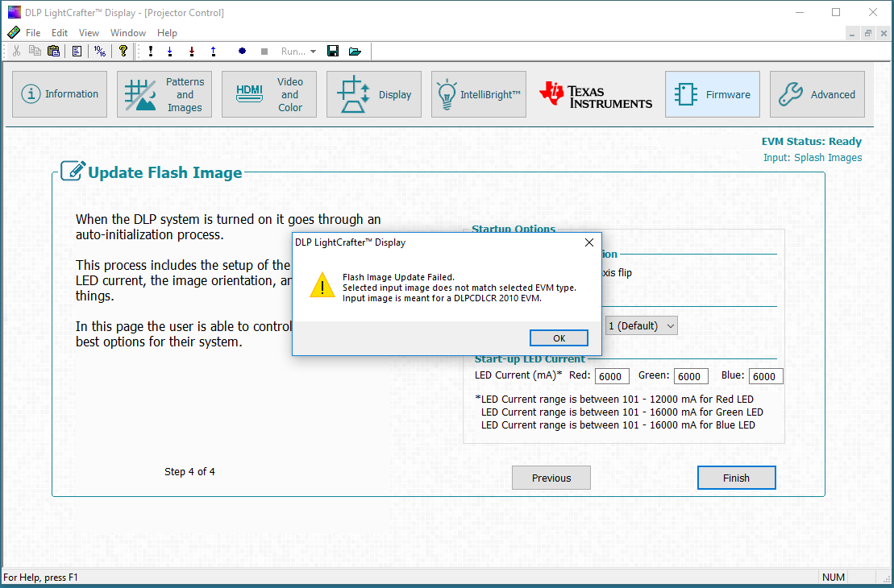Click the blue up arrow toolbar icon
Viewport: 894px width, 588px height.
click(x=214, y=52)
